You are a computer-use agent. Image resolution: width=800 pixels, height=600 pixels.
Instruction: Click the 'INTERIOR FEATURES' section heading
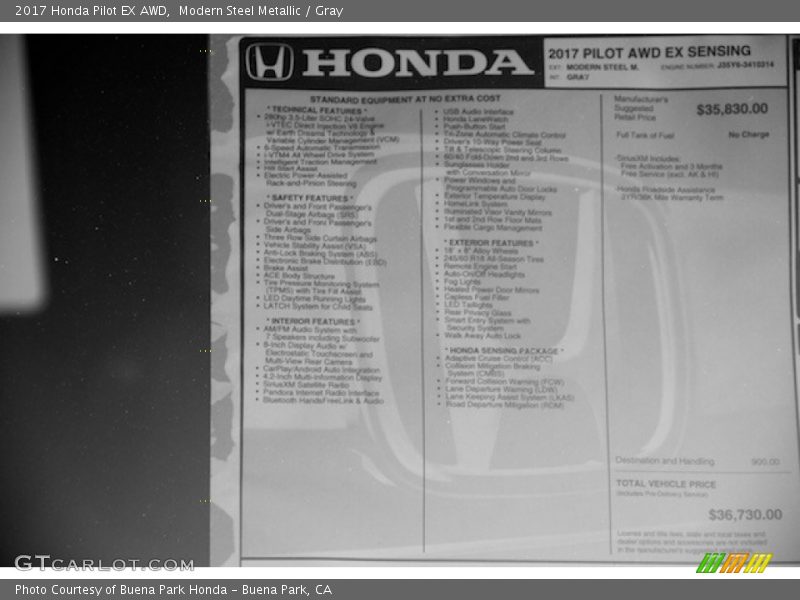[x=313, y=321]
